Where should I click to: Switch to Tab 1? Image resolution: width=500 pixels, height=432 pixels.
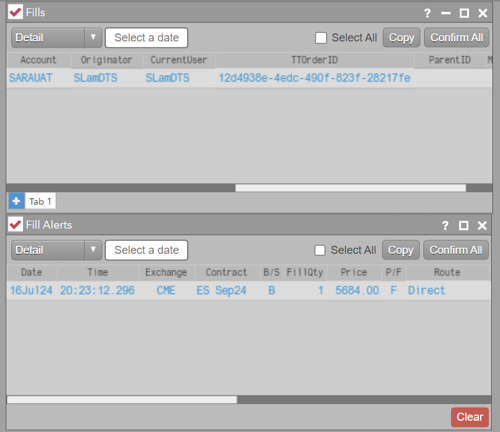point(40,201)
